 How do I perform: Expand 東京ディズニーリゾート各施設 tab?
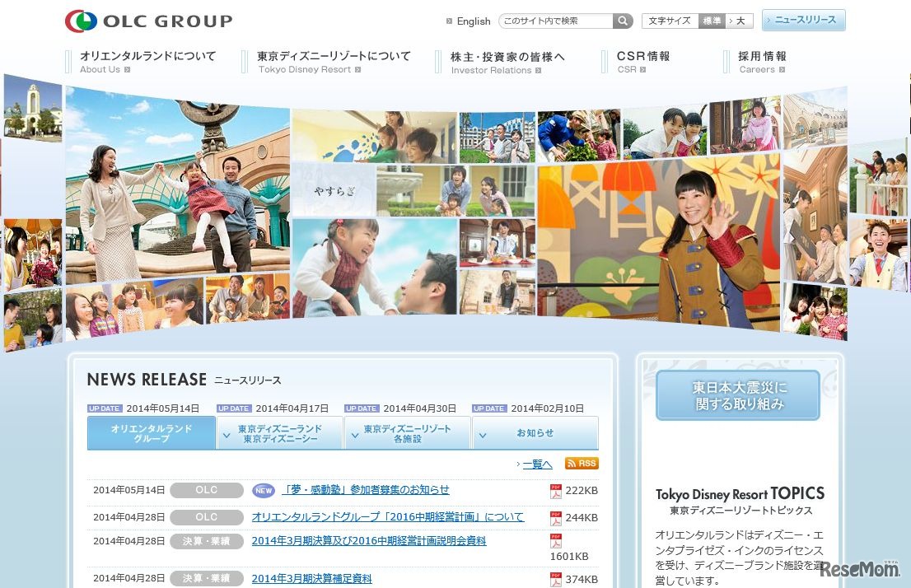click(x=407, y=433)
